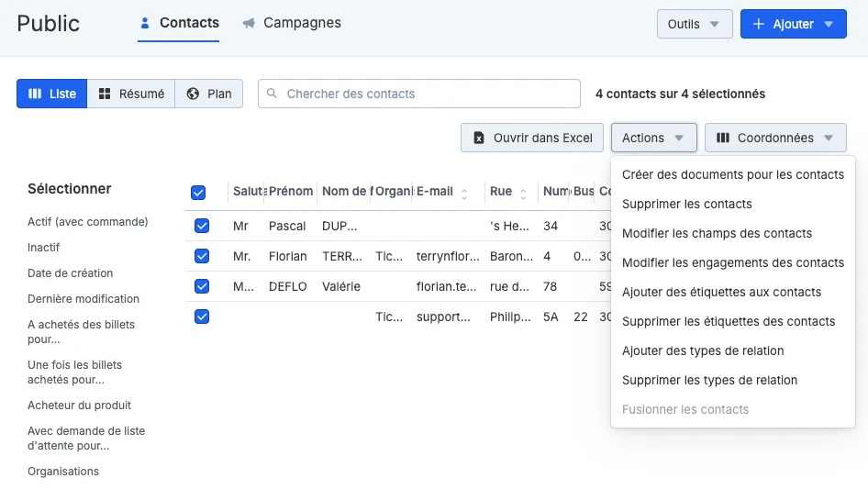
Task: Click the Excel file icon
Action: (479, 138)
